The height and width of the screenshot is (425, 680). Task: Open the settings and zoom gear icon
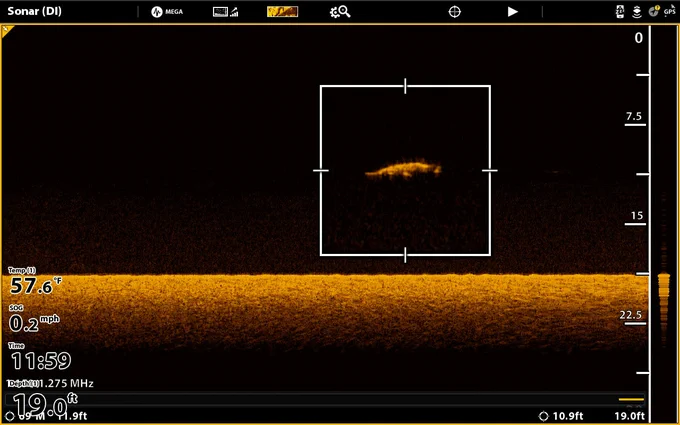(340, 12)
